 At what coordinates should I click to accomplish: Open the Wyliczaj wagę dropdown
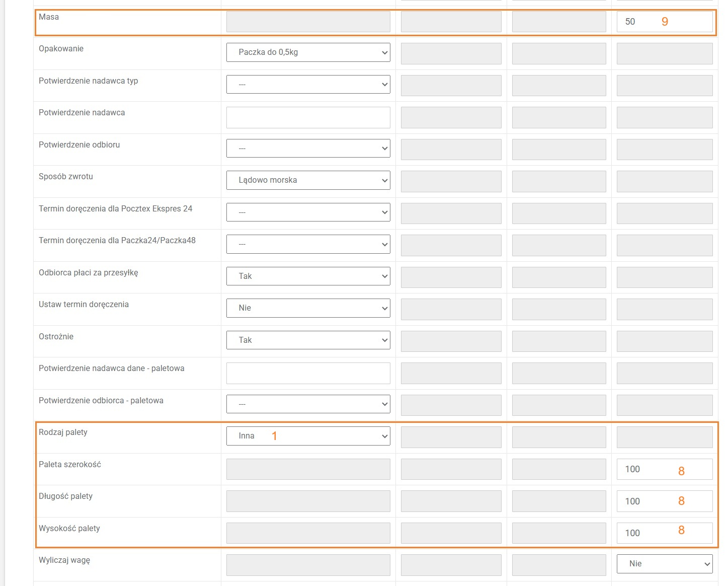click(x=664, y=564)
